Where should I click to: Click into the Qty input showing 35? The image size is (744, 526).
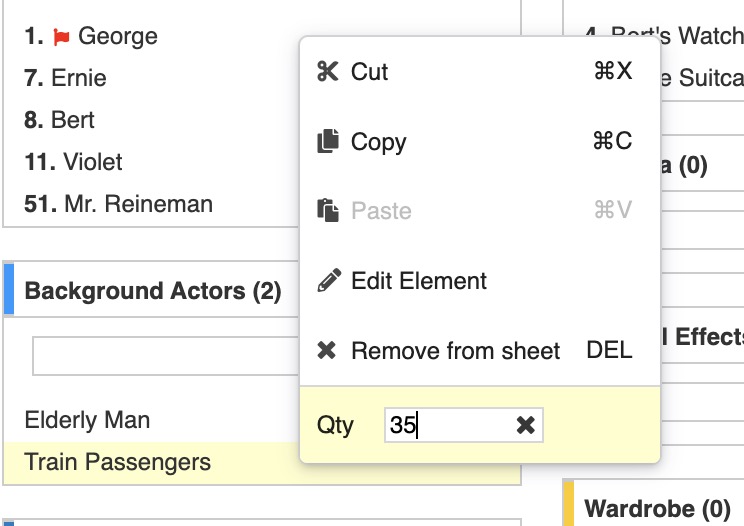coord(448,426)
